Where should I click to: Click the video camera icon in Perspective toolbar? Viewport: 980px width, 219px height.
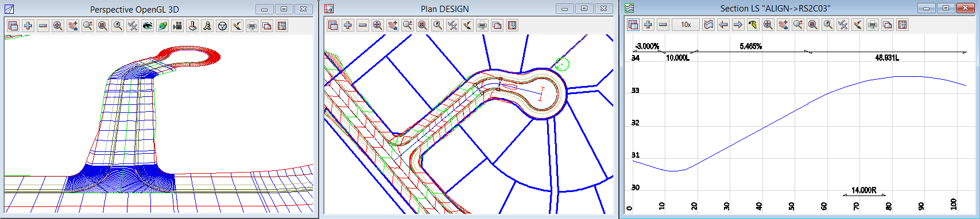pyautogui.click(x=177, y=26)
